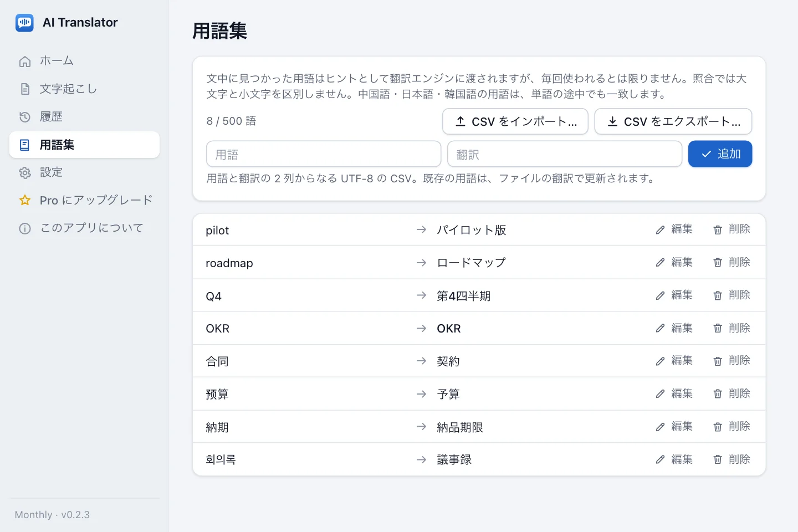Click the term text 회의록
Viewport: 798px width, 532px height.
click(x=221, y=460)
